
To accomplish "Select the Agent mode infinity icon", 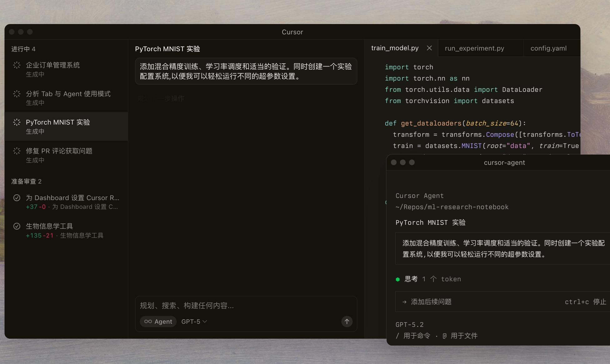I will click(148, 321).
